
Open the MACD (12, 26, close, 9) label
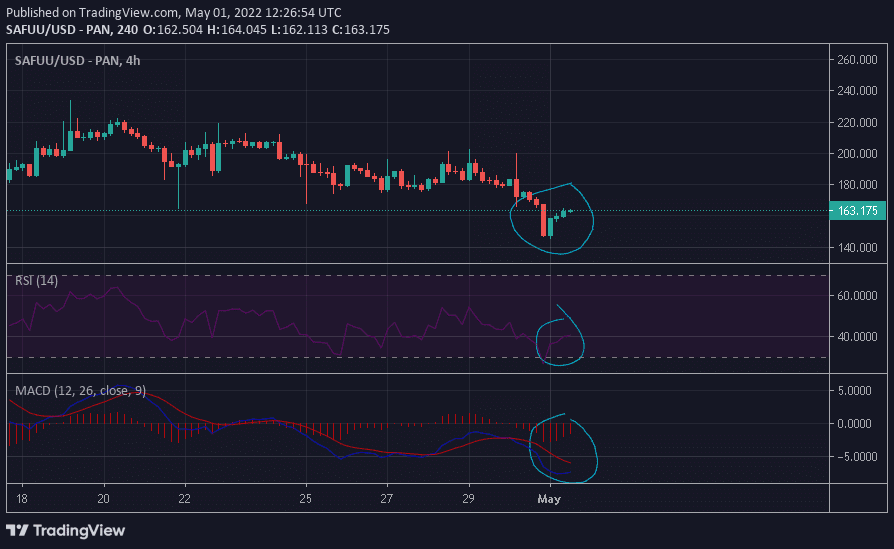[x=80, y=390]
